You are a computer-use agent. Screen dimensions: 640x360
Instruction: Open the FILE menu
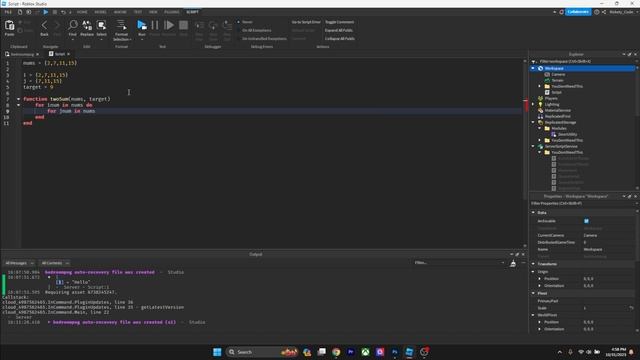[x=8, y=12]
